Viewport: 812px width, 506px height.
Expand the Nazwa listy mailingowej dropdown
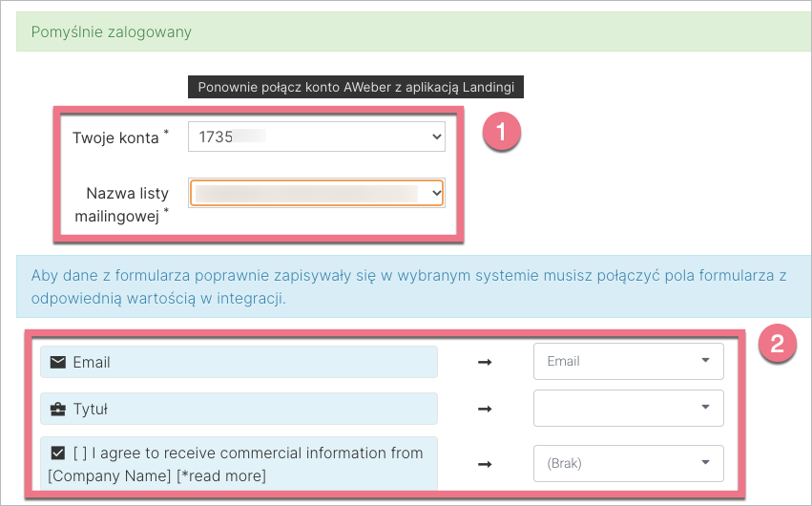pyautogui.click(x=316, y=194)
